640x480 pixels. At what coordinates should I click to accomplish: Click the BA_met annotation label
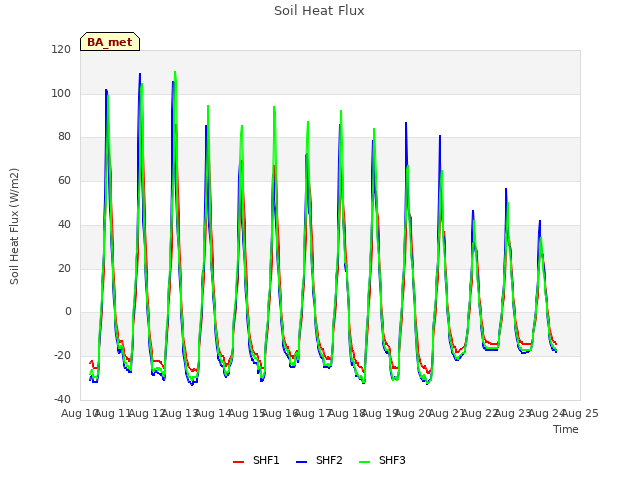point(110,42)
